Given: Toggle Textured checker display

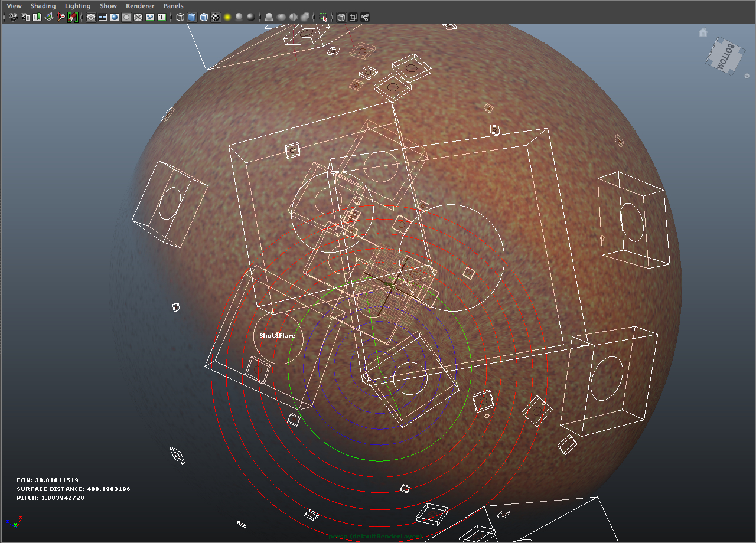Looking at the screenshot, I should 216,17.
